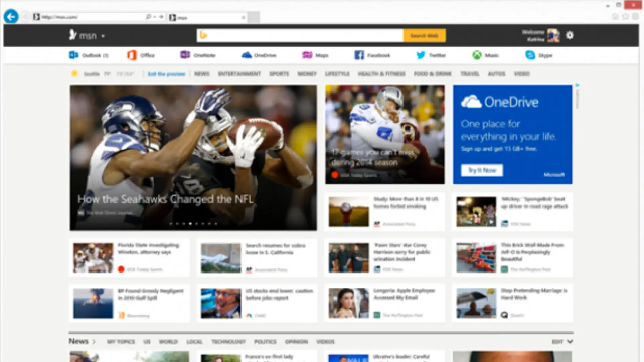The width and height of the screenshot is (644, 362).
Task: Open Facebook from the icon row
Action: (x=372, y=55)
